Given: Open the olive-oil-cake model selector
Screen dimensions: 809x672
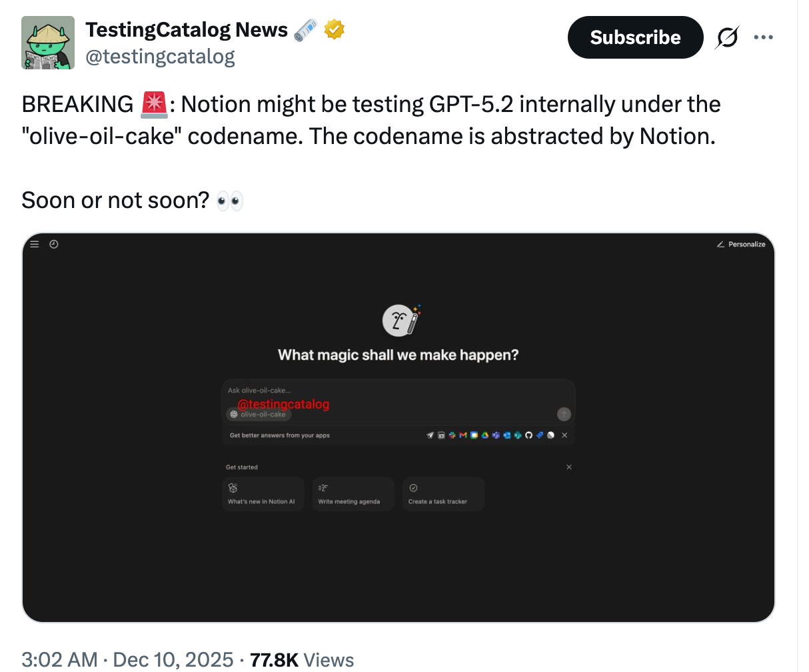Looking at the screenshot, I should (x=259, y=415).
